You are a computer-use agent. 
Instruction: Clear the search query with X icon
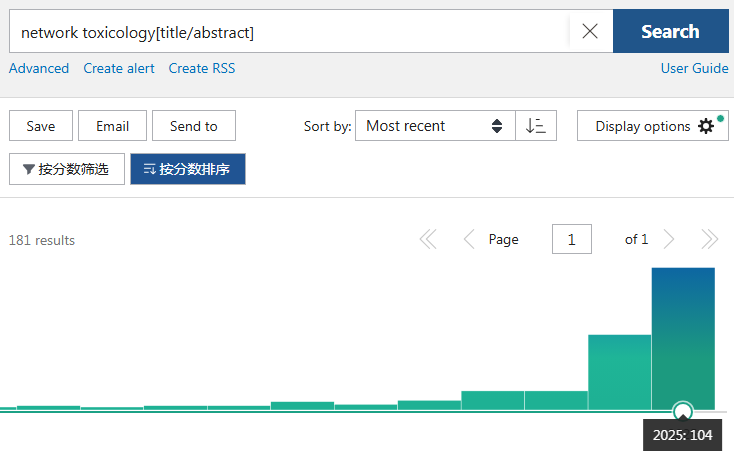590,31
